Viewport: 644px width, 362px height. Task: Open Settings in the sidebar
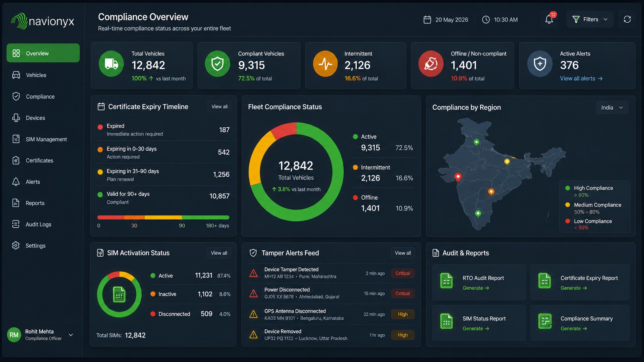tap(43, 245)
